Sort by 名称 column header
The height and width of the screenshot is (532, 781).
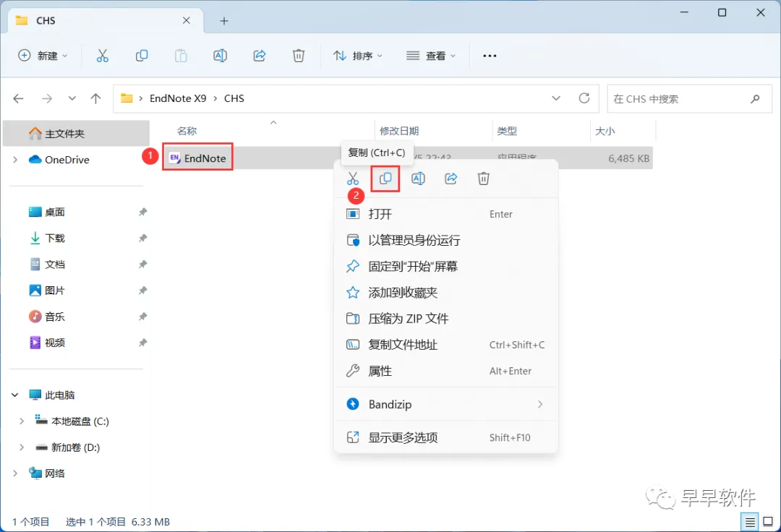187,131
